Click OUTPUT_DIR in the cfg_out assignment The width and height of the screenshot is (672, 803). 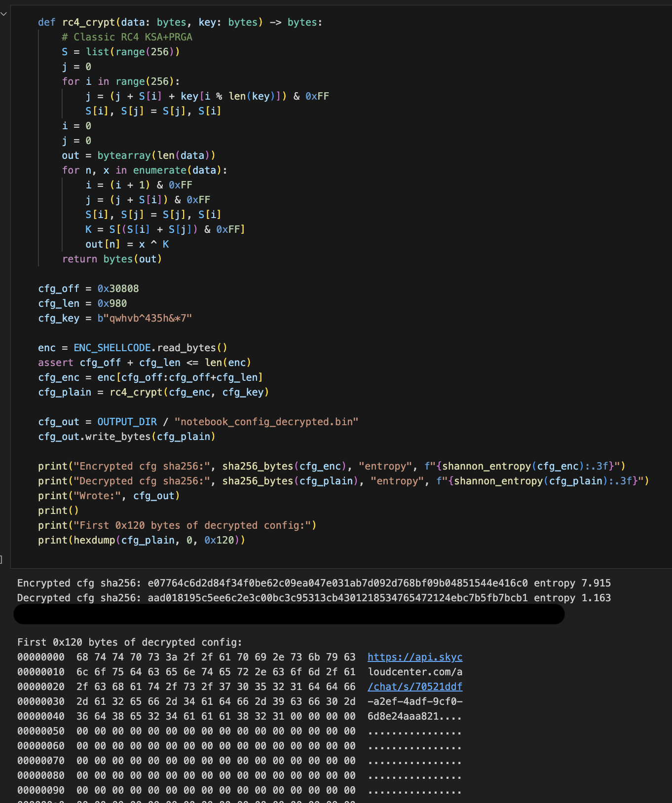coord(127,422)
